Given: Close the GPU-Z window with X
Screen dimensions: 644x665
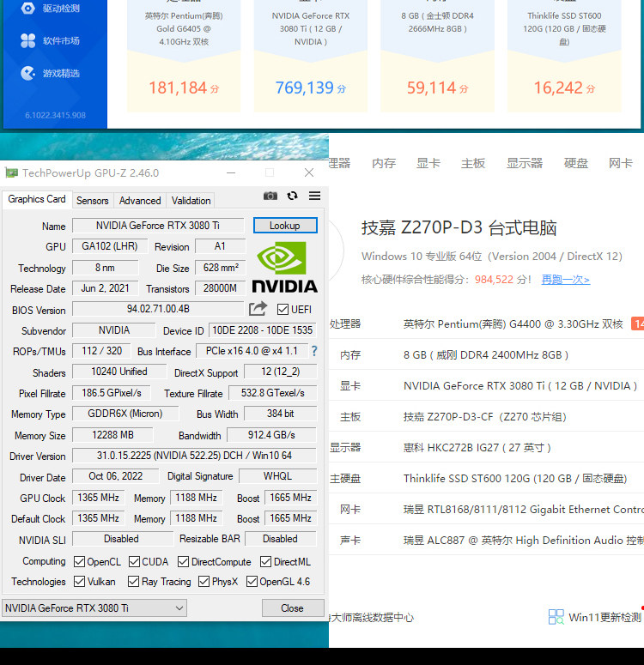Looking at the screenshot, I should click(x=309, y=172).
